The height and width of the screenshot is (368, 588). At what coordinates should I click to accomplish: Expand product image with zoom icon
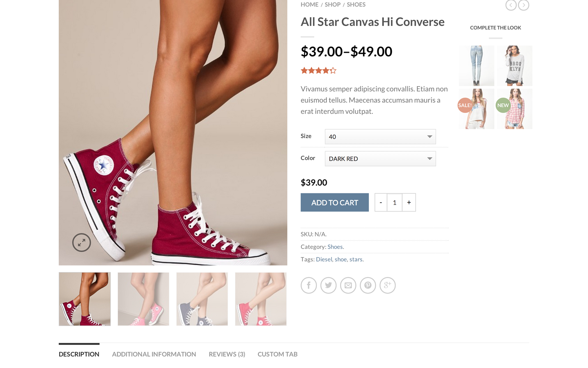(x=82, y=242)
